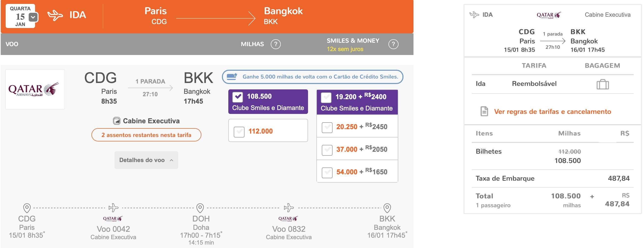Uncheck the 108.500 Clube Smiles e Diamante fare
Image resolution: width=644 pixels, height=248 pixels.
[237, 97]
